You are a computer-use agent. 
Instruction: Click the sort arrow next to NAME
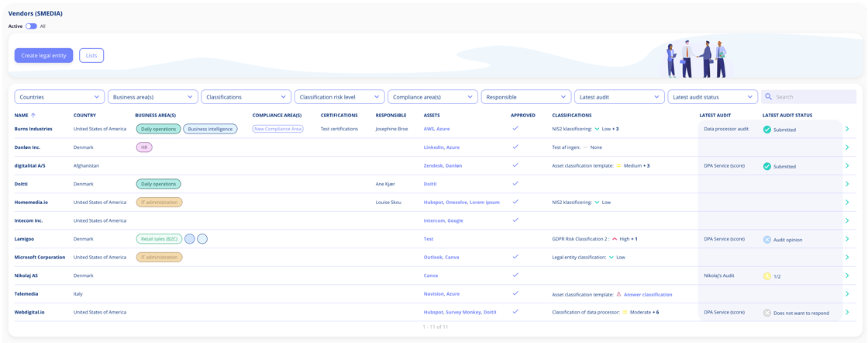[x=33, y=116]
